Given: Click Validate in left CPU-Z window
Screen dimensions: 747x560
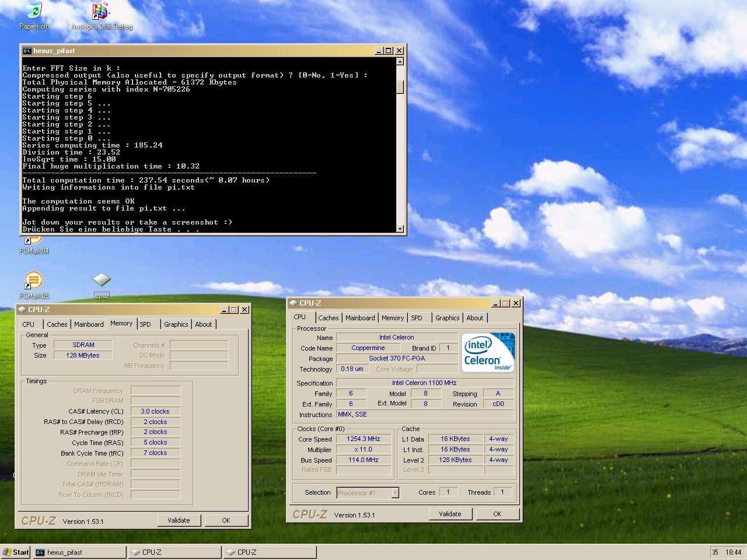Looking at the screenshot, I should pyautogui.click(x=179, y=520).
